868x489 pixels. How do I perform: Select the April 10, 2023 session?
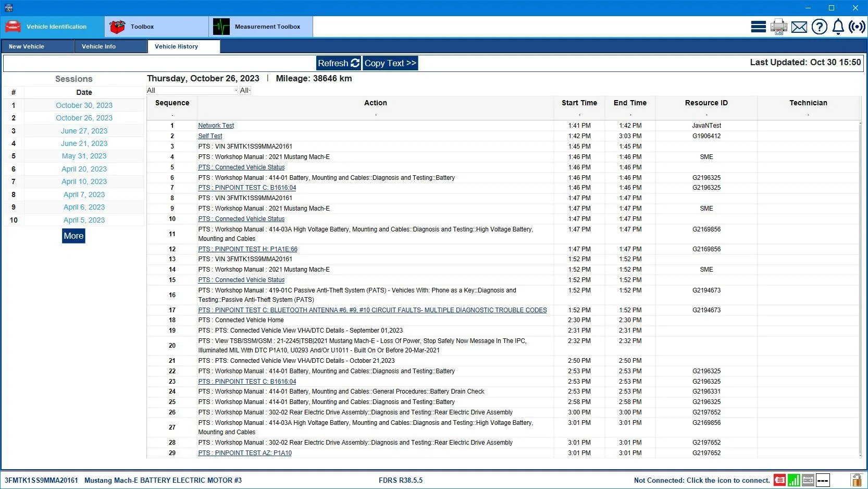pyautogui.click(x=84, y=181)
